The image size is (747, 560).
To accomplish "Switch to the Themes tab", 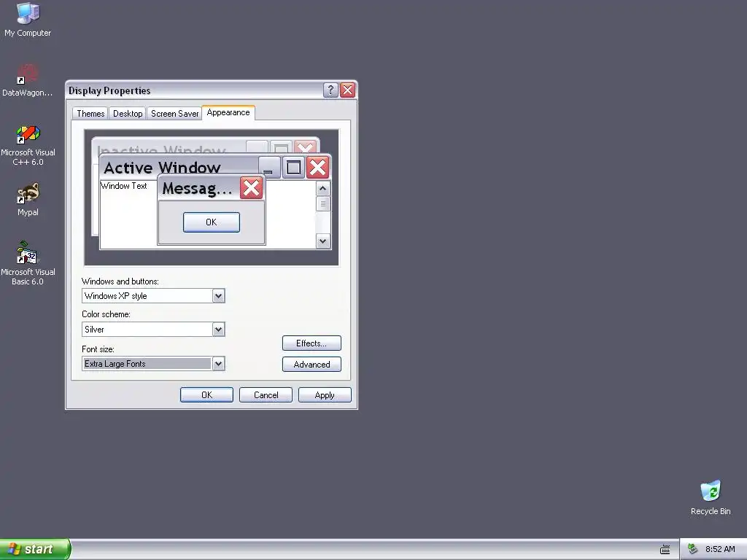I will 90,113.
